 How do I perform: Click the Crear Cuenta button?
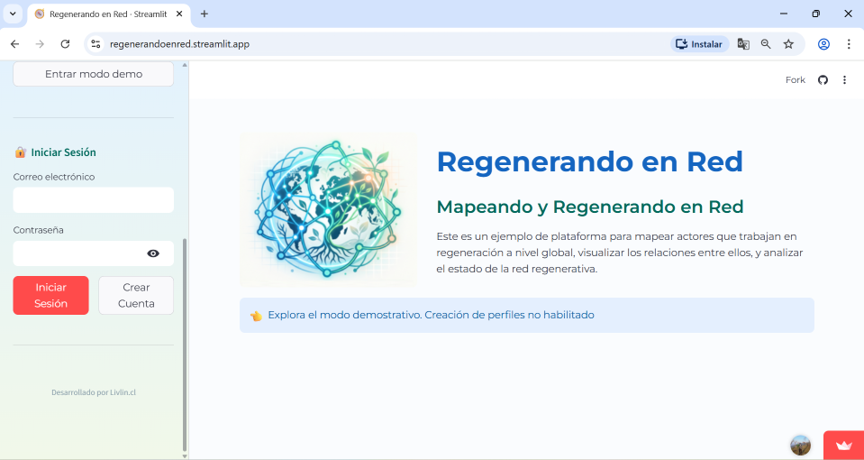[x=136, y=295]
